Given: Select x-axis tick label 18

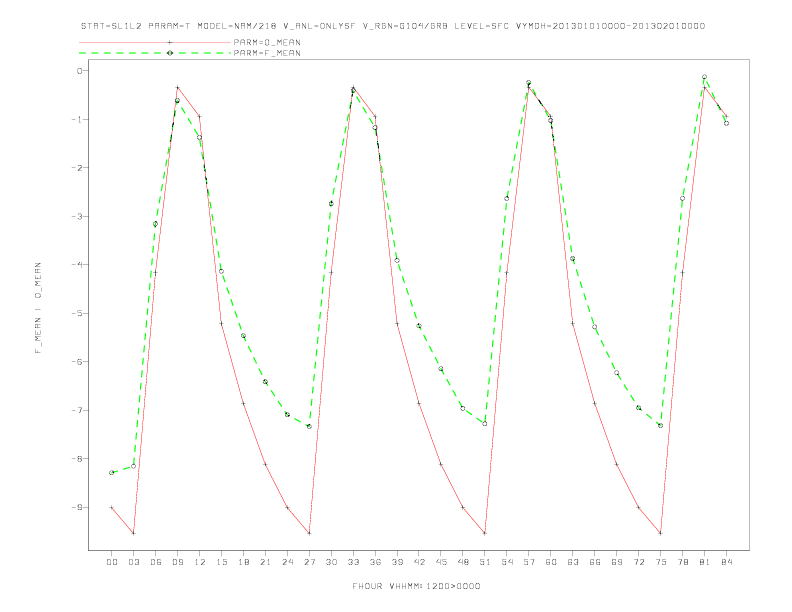Looking at the screenshot, I should 243,562.
